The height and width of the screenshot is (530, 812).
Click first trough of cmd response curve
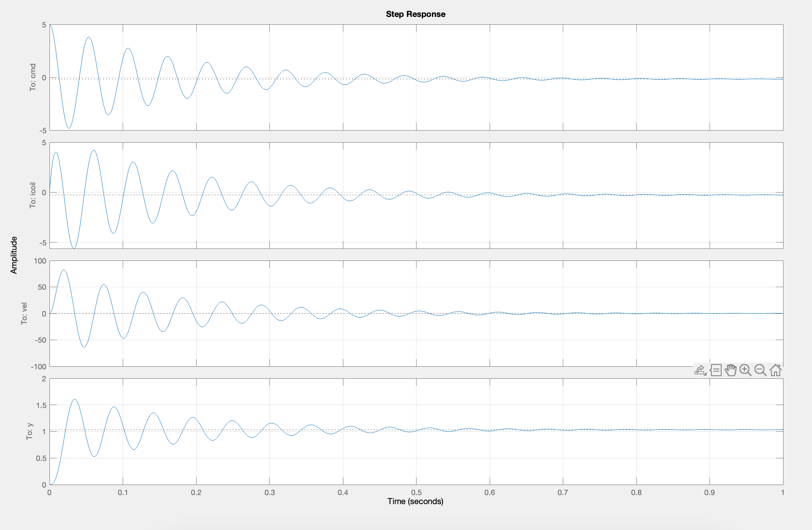[x=69, y=128]
